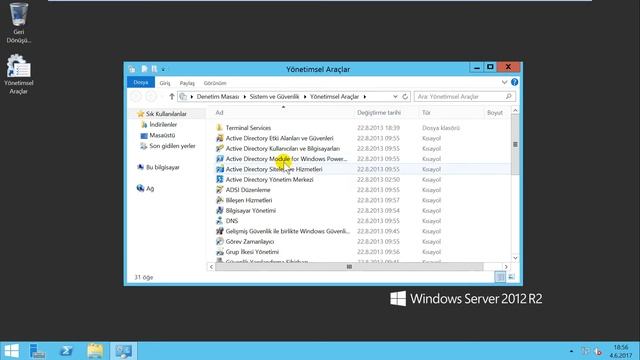Viewport: 640px width, 360px height.
Task: Select the Grup İlkesi Yönetimi icon
Action: 219,252
